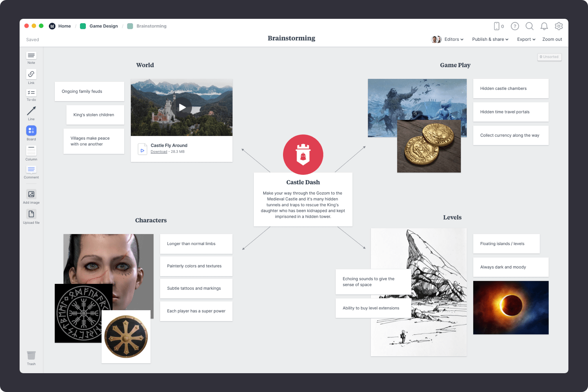
Task: Download the Castle Fly Around video
Action: [158, 151]
